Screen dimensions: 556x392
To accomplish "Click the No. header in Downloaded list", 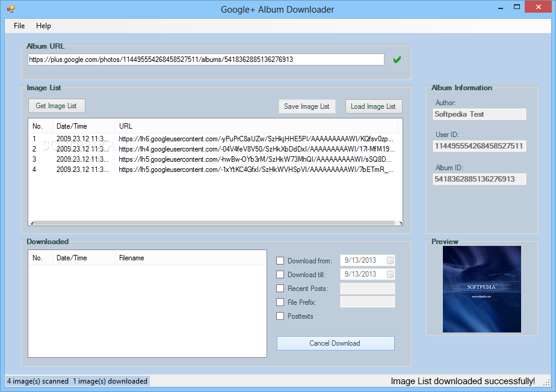I will [x=40, y=258].
